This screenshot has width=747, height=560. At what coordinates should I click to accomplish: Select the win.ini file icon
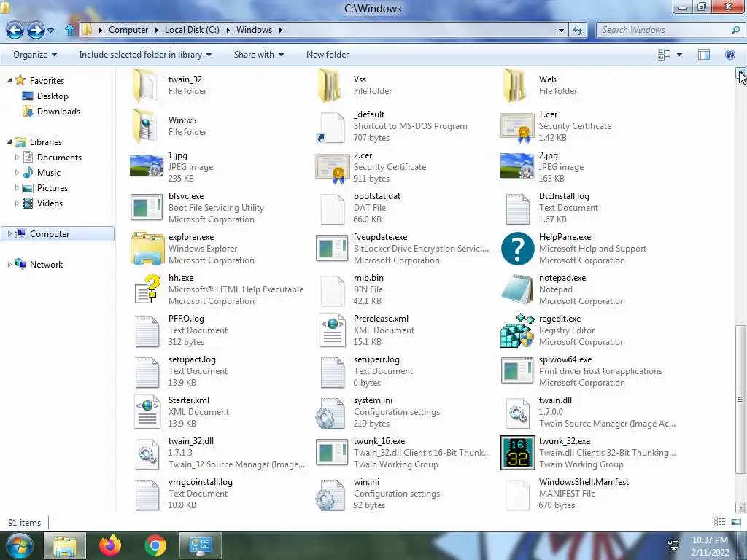(x=330, y=495)
